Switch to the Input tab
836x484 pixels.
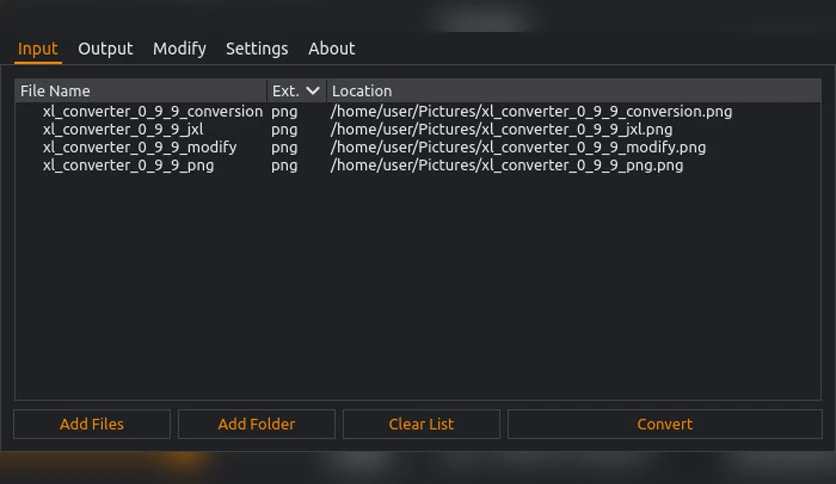point(38,49)
